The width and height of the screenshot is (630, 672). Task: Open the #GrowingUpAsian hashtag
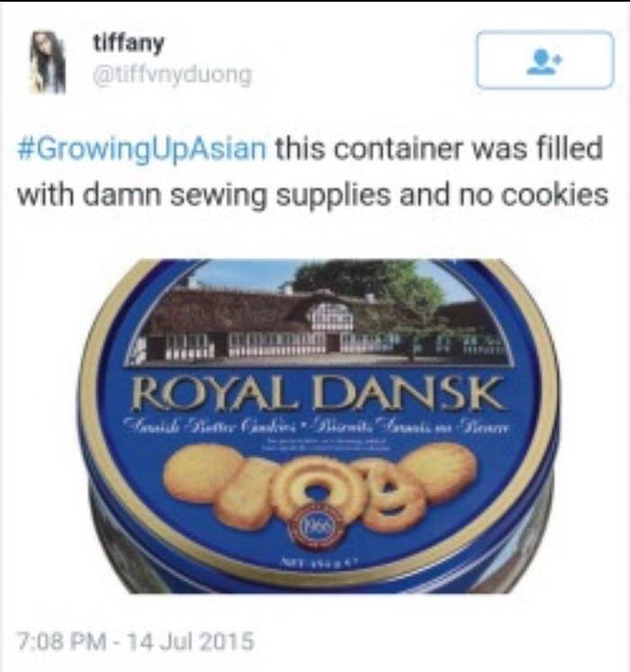[141, 149]
